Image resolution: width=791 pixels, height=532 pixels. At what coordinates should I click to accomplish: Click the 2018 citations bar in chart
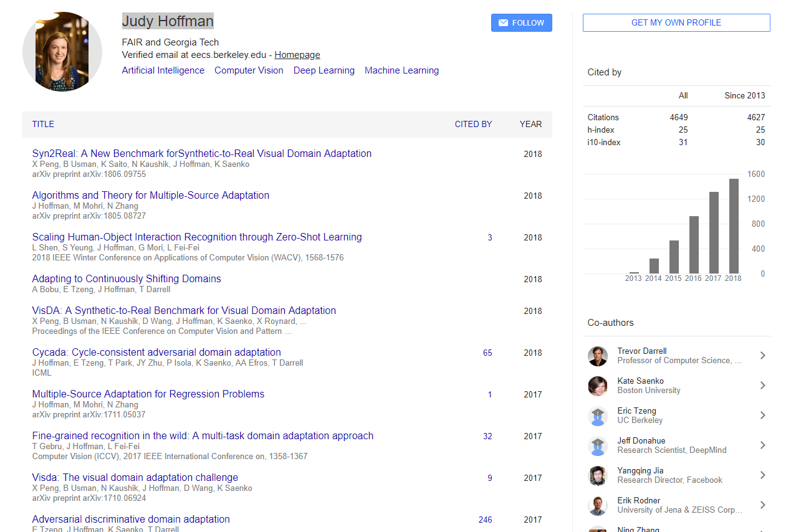[x=734, y=226]
